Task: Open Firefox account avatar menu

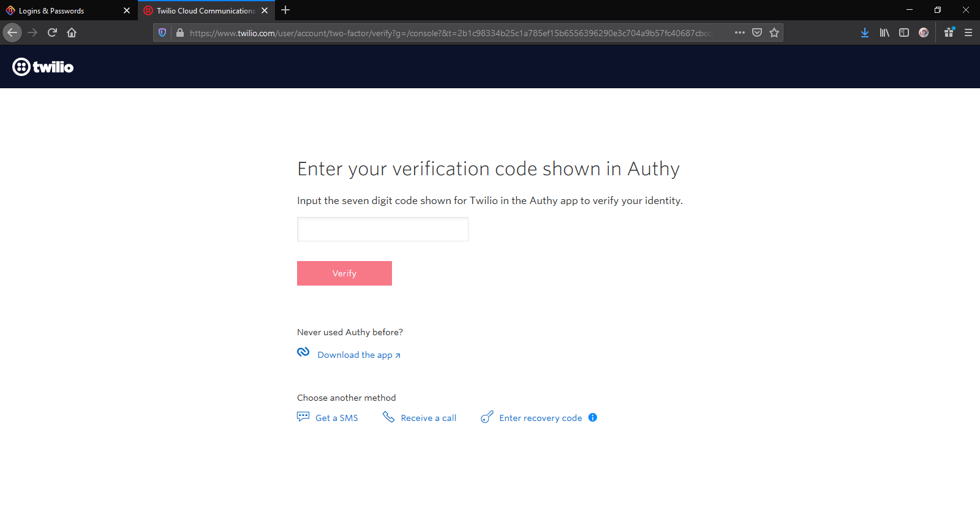Action: [924, 32]
